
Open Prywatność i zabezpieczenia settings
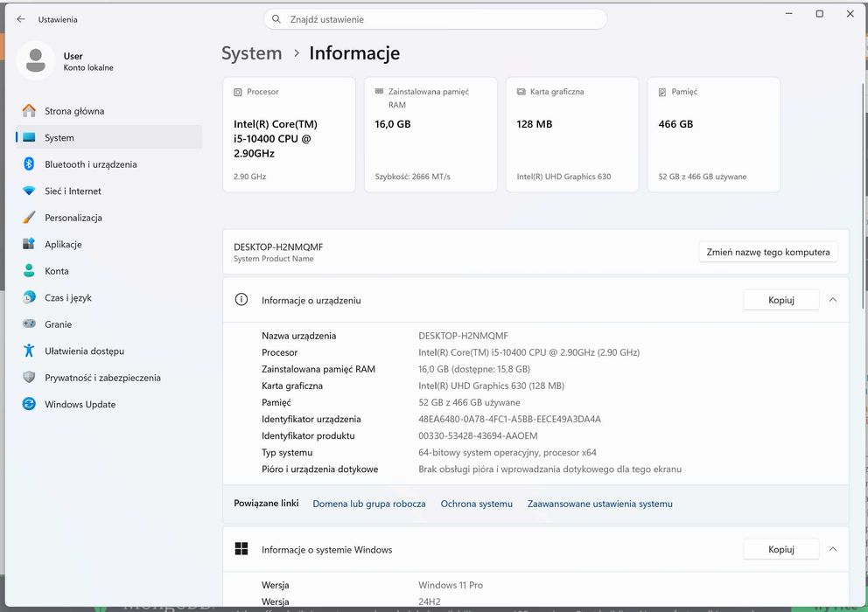[109, 378]
